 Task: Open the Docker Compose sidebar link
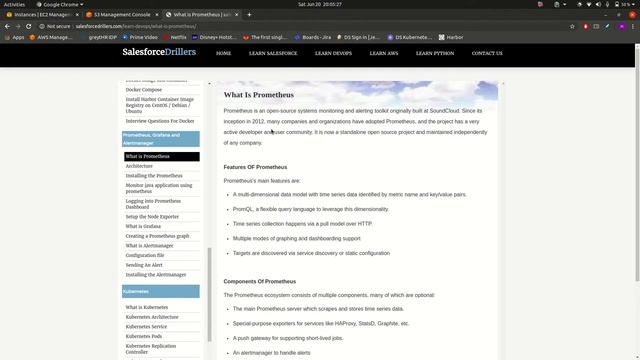pos(144,90)
